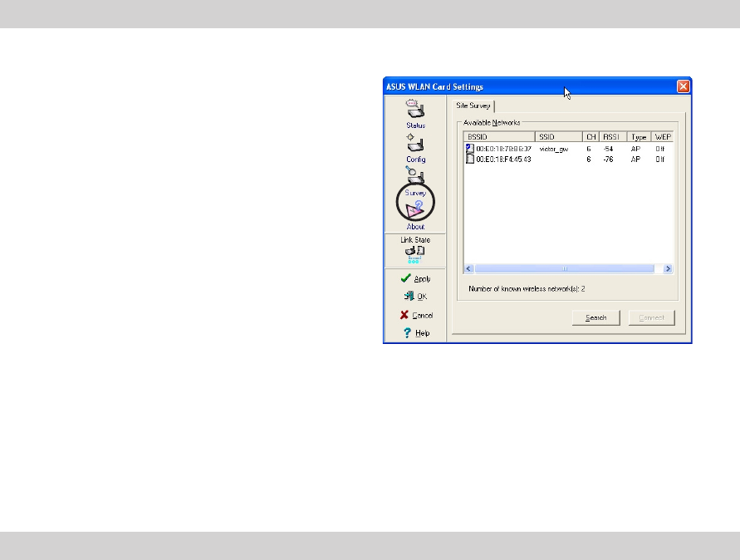Apply the settings with the Apply button

[x=415, y=278]
